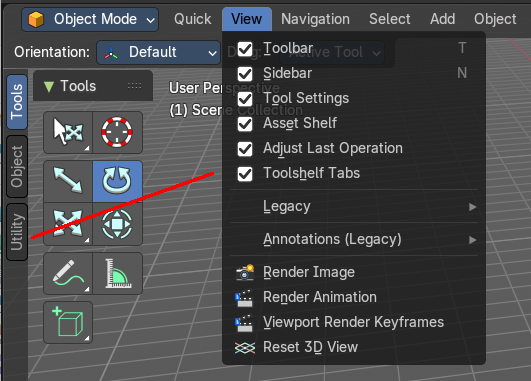Switch to the Object vertical tab
The height and width of the screenshot is (381, 531).
click(x=17, y=167)
